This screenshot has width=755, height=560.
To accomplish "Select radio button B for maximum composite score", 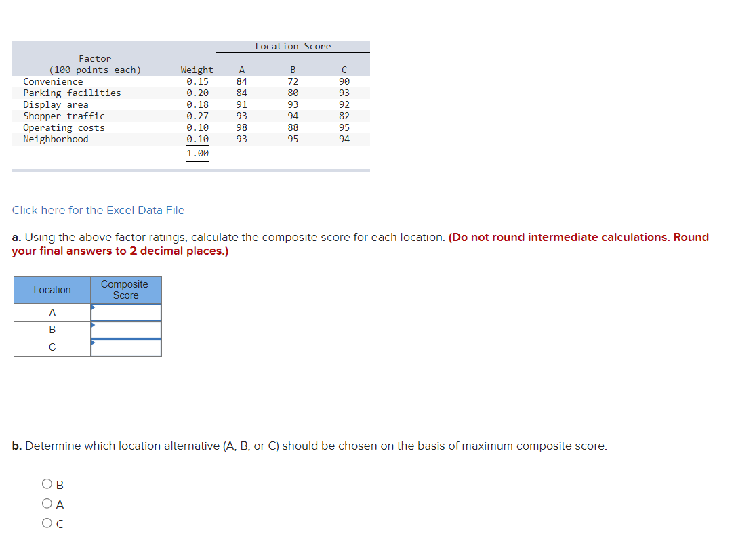I will point(47,483).
